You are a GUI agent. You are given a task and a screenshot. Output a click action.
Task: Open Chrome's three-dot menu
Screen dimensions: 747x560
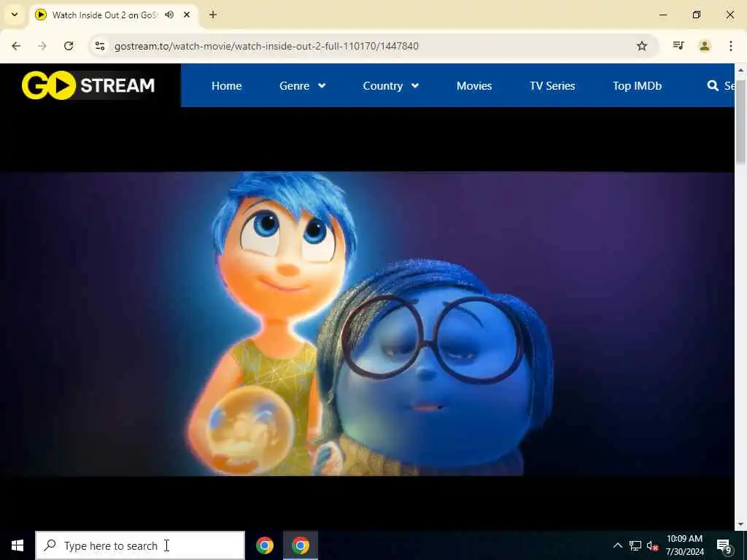click(x=731, y=46)
